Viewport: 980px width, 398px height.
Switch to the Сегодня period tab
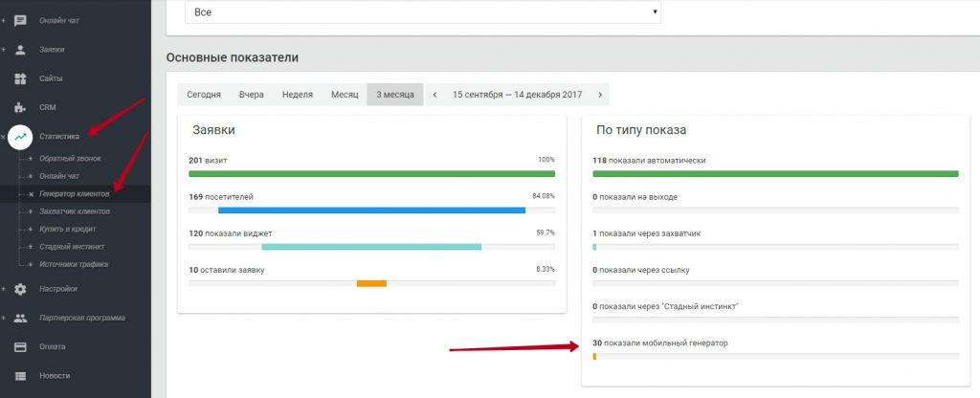[x=204, y=95]
